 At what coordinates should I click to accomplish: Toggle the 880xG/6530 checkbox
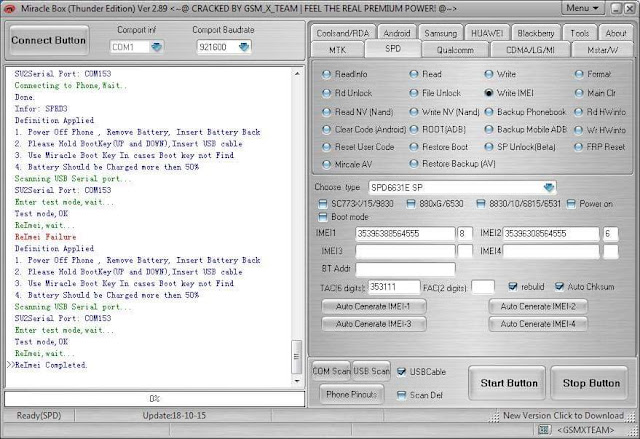(411, 204)
